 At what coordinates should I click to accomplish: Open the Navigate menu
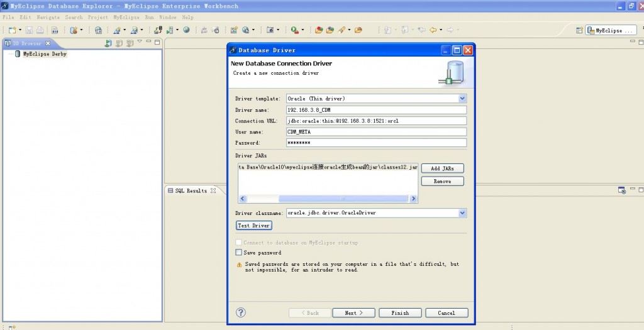(48, 17)
